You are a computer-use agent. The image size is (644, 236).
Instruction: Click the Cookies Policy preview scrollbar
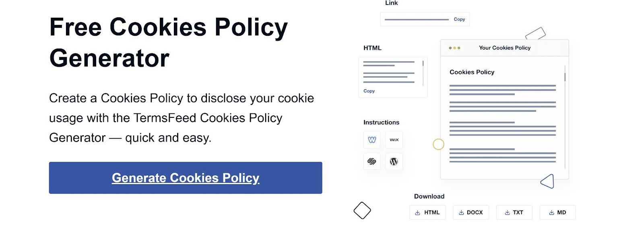click(565, 77)
